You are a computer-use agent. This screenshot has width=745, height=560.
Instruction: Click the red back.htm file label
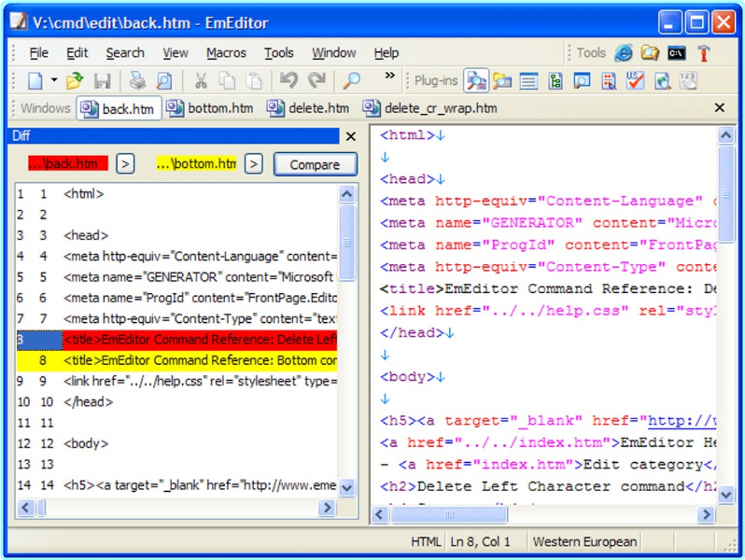pos(68,164)
